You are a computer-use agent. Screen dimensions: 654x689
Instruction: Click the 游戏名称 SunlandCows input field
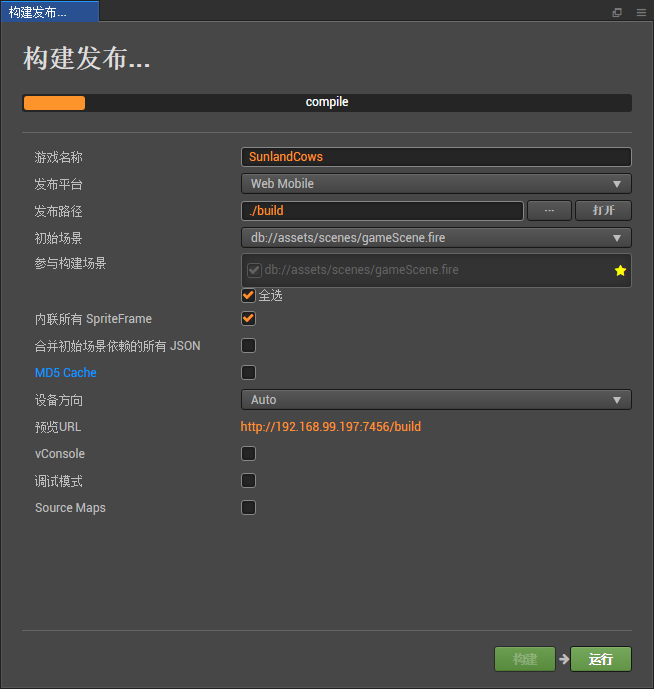coord(436,157)
